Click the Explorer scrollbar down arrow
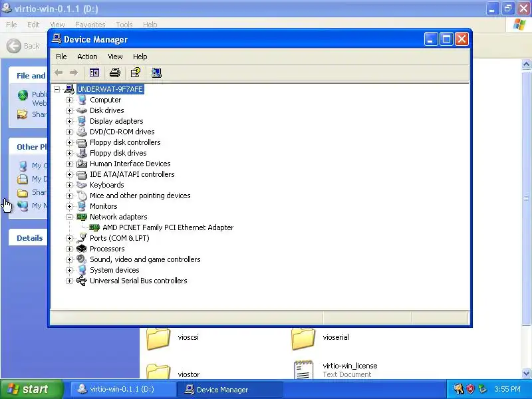The image size is (532, 399). (527, 374)
